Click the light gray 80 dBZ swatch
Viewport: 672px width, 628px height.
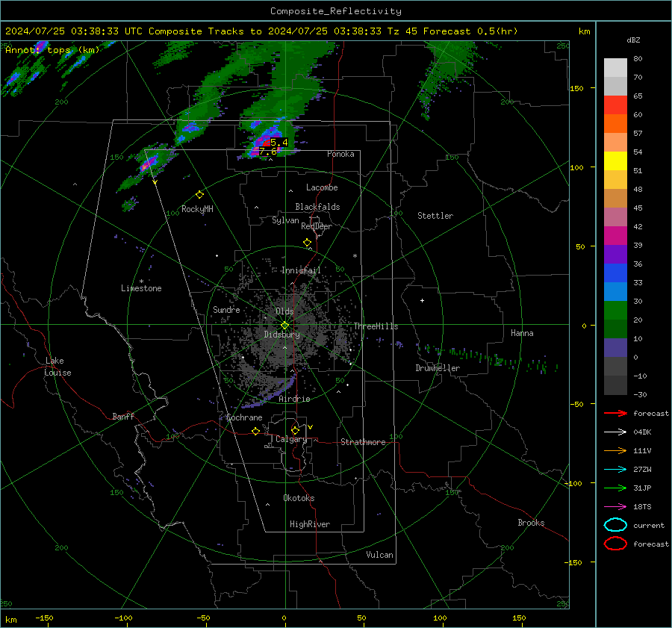(615, 68)
